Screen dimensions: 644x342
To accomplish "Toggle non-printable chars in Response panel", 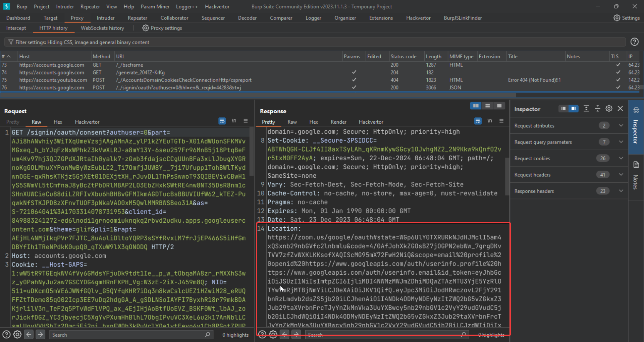I will [490, 121].
